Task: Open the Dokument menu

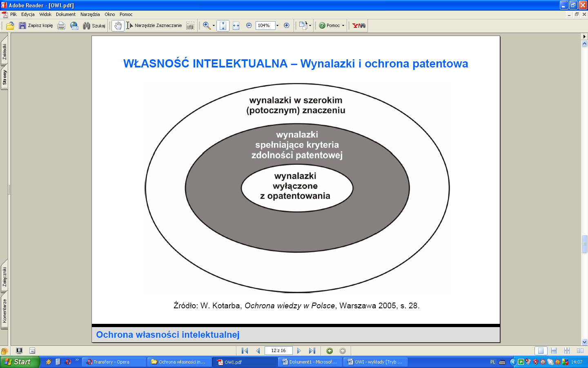Action: (66, 14)
